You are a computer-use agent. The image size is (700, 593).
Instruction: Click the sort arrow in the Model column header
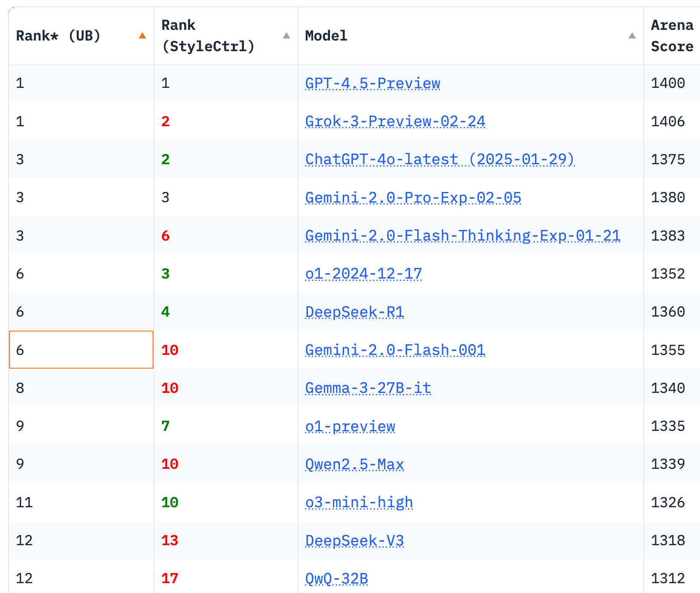[x=632, y=36]
